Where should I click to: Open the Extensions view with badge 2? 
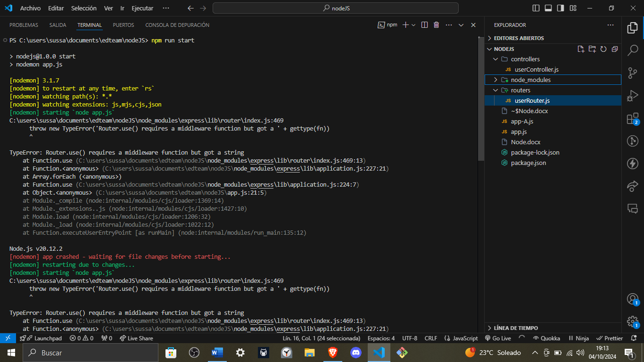click(633, 118)
